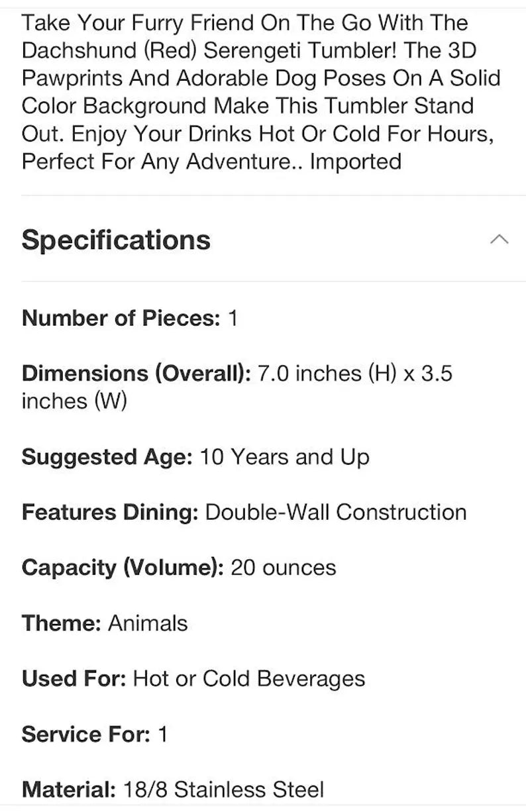This screenshot has height=812, width=526.
Task: Click the "Dimensions (Overall)" label
Action: coord(136,374)
